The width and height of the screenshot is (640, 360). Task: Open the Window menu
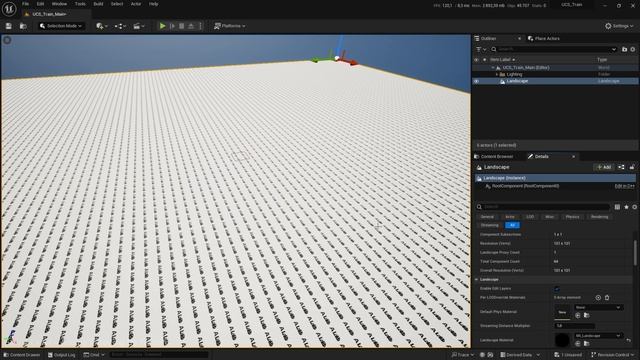tap(59, 4)
